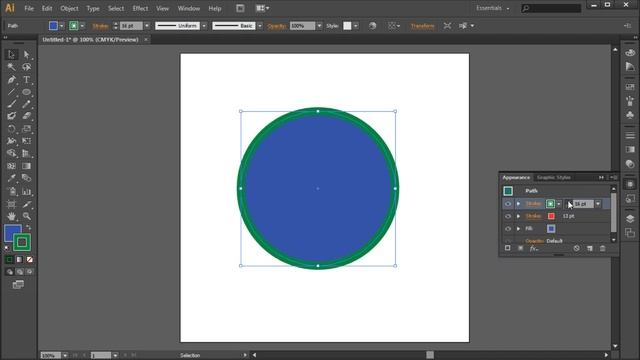Select the Gradient tool
The height and width of the screenshot is (360, 640).
(x=27, y=166)
